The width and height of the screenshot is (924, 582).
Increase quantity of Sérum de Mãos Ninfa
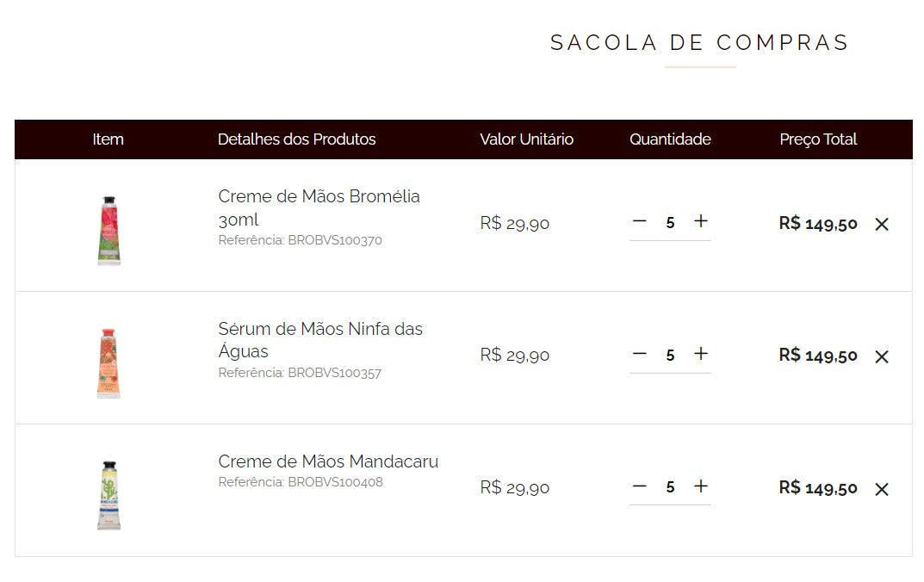coord(701,354)
